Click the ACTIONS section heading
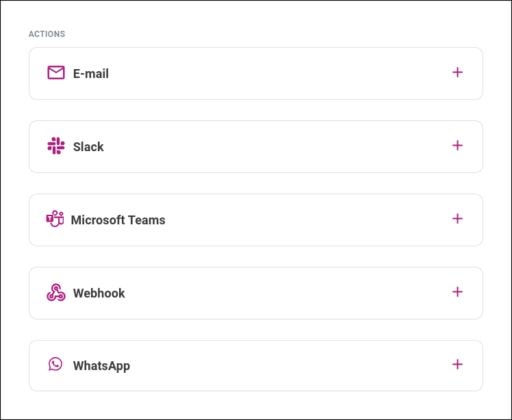The height and width of the screenshot is (420, 512). pyautogui.click(x=47, y=34)
